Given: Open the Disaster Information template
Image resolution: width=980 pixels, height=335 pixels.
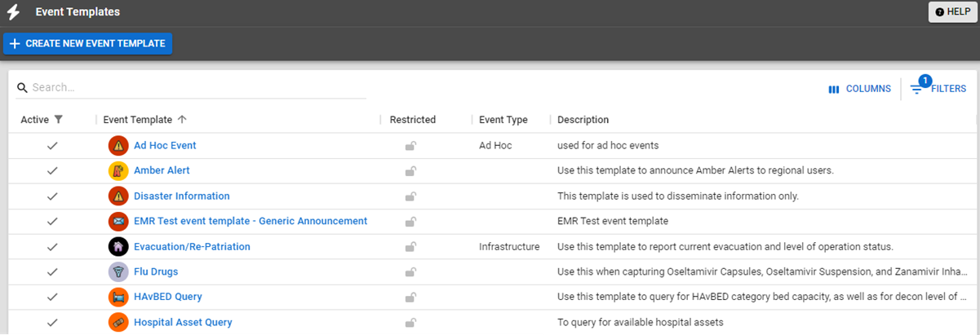Looking at the screenshot, I should pyautogui.click(x=181, y=196).
